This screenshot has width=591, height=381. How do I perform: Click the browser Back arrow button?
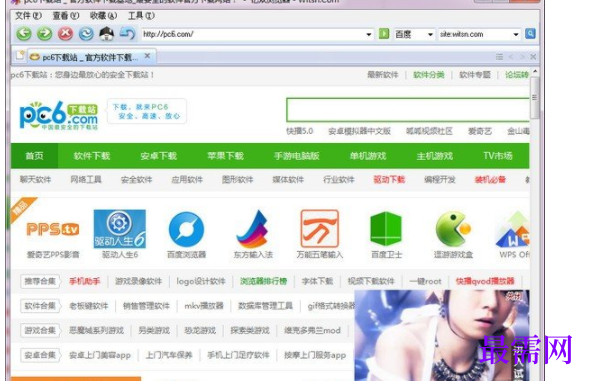pyautogui.click(x=24, y=34)
